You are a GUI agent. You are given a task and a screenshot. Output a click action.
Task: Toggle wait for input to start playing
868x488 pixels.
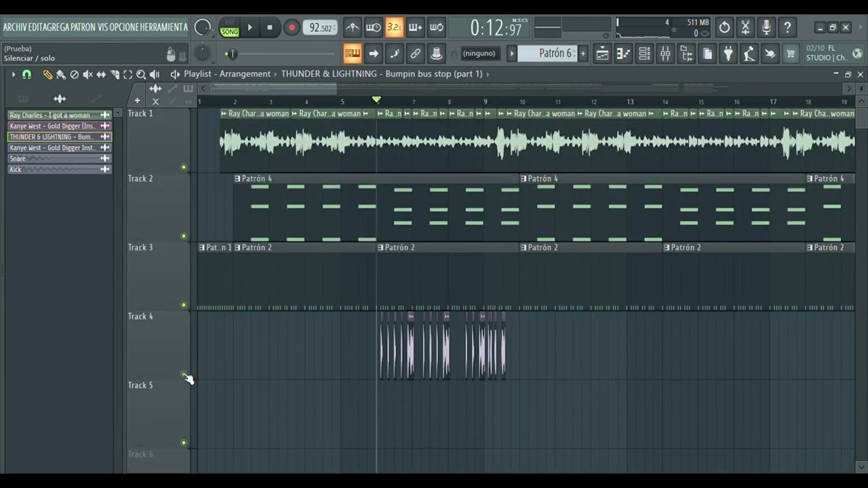(x=373, y=28)
